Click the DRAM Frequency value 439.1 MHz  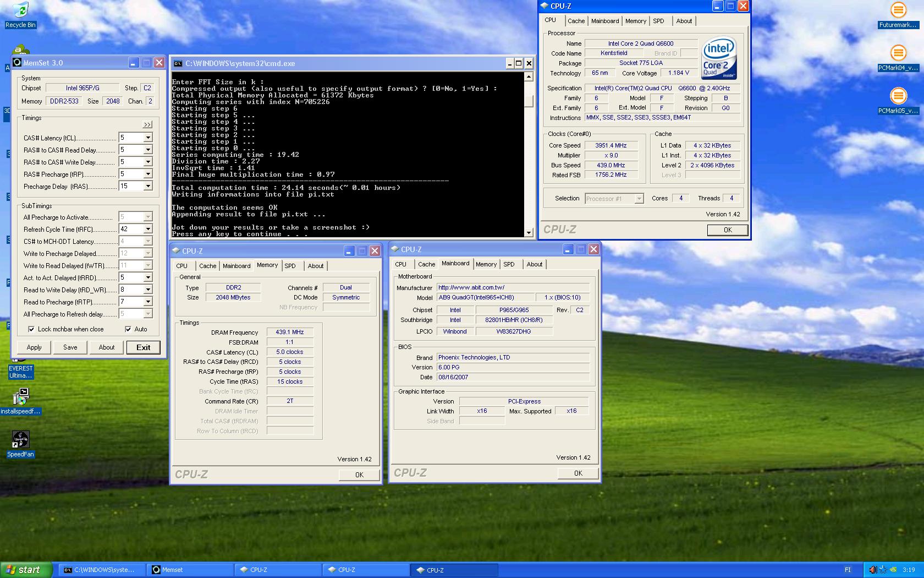pos(290,332)
